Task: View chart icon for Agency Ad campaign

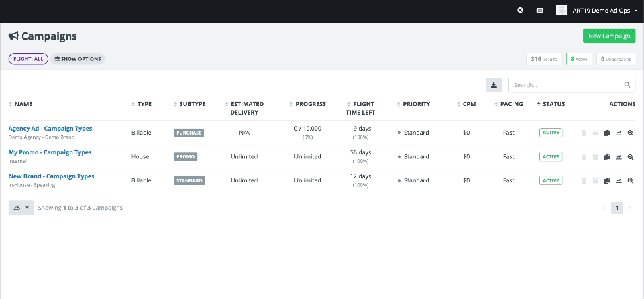Action: (619, 133)
